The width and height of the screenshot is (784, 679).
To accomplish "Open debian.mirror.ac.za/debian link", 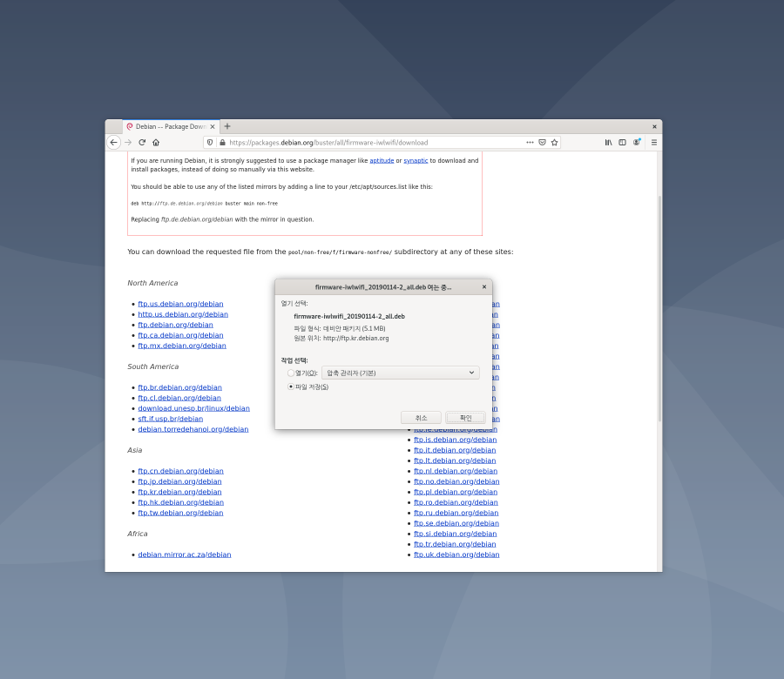I will (185, 555).
